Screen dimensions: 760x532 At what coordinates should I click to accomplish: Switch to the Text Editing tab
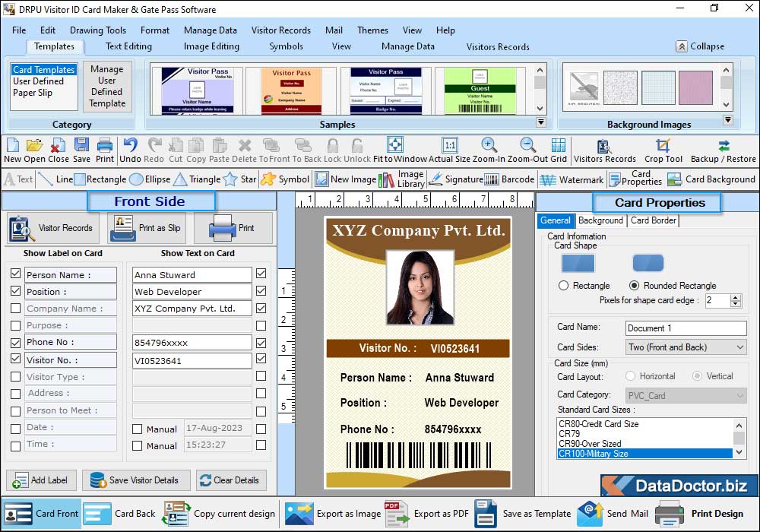pos(128,46)
